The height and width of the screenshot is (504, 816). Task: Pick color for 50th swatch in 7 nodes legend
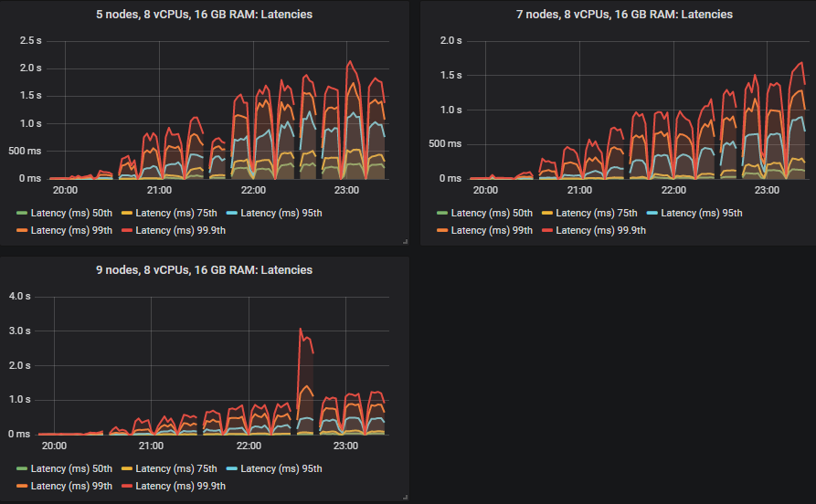pos(442,213)
